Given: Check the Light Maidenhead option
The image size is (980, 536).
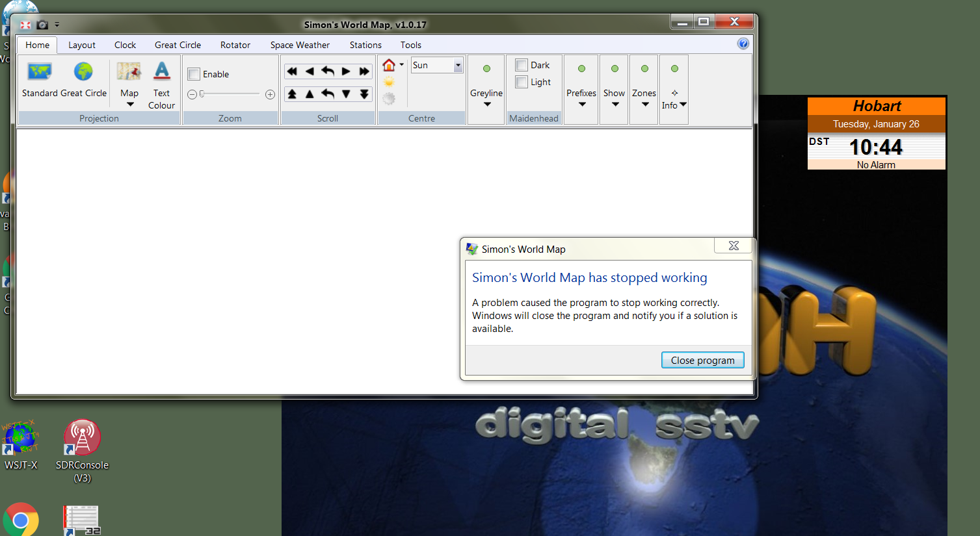Looking at the screenshot, I should pos(522,82).
